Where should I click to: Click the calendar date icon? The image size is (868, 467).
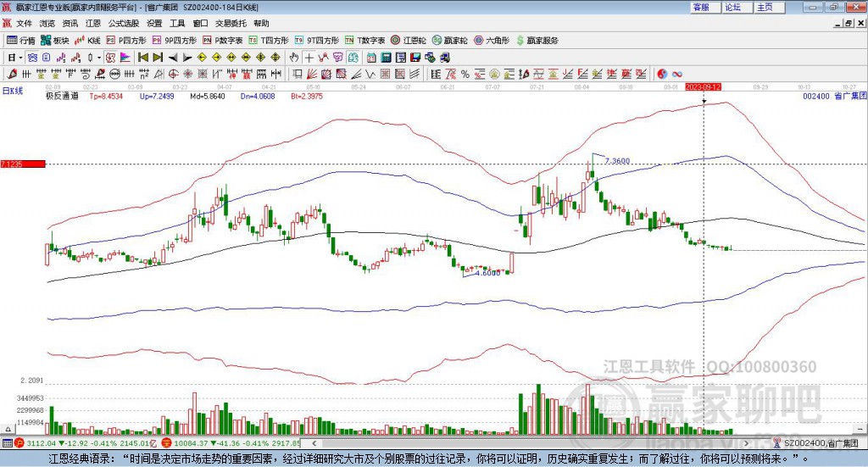(371, 58)
